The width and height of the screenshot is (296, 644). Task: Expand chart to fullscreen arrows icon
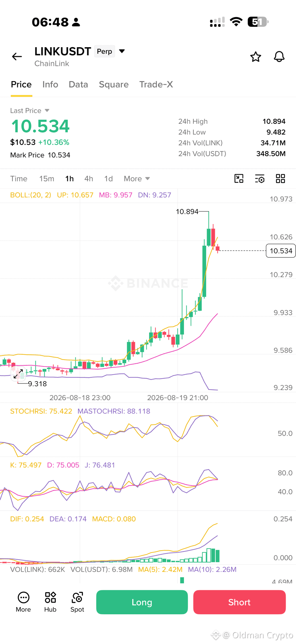18,374
